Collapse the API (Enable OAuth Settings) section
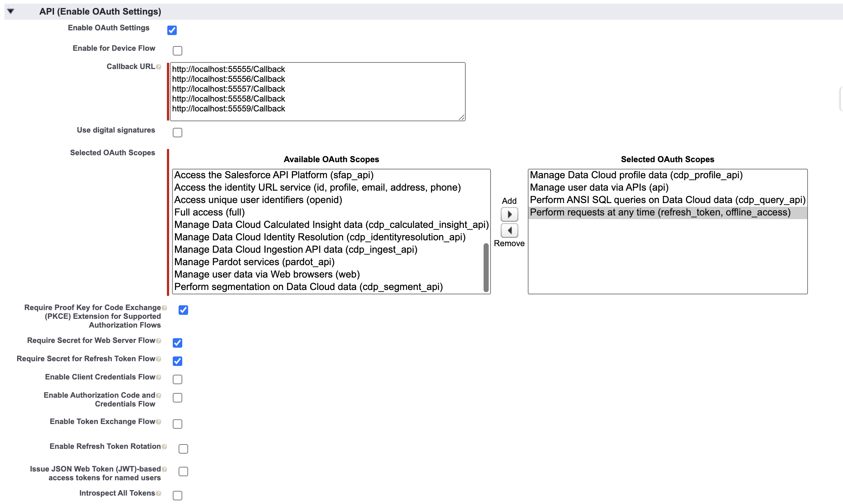 11,11
